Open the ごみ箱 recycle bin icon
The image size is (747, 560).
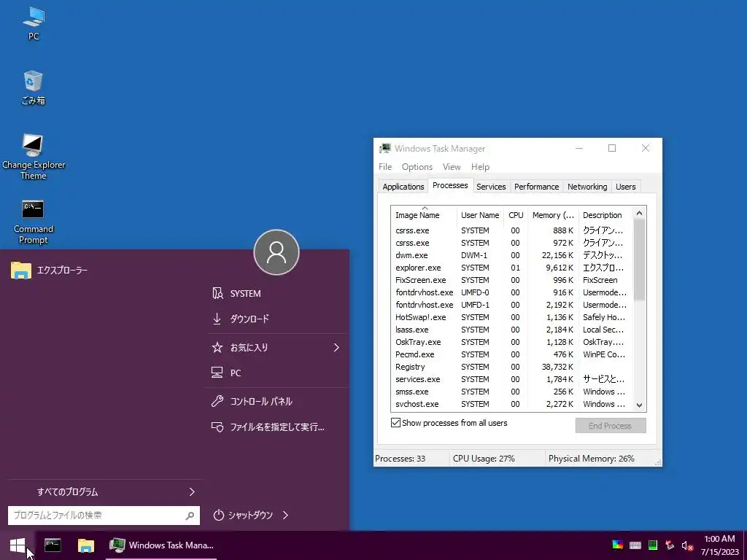pyautogui.click(x=34, y=87)
